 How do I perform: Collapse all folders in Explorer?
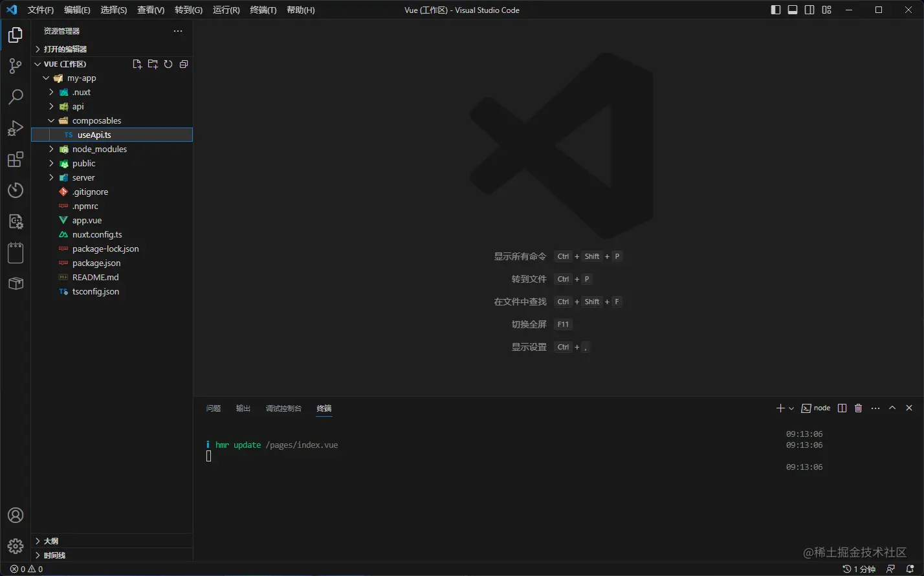click(184, 64)
